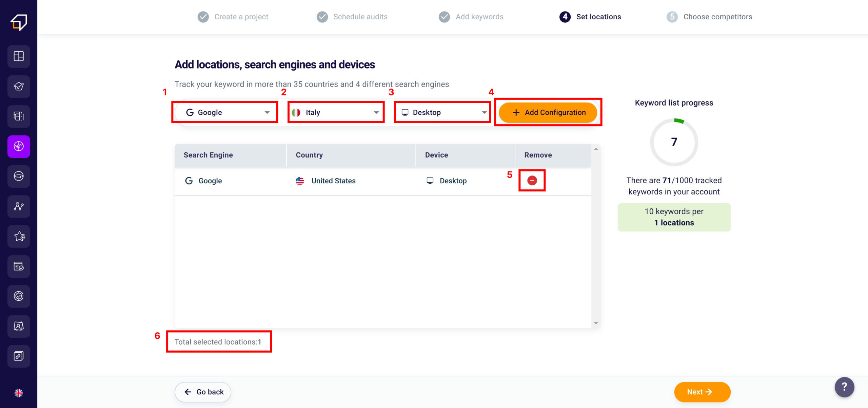This screenshot has height=408, width=868.
Task: Click the purple highlighted radar sidebar icon
Action: [19, 146]
